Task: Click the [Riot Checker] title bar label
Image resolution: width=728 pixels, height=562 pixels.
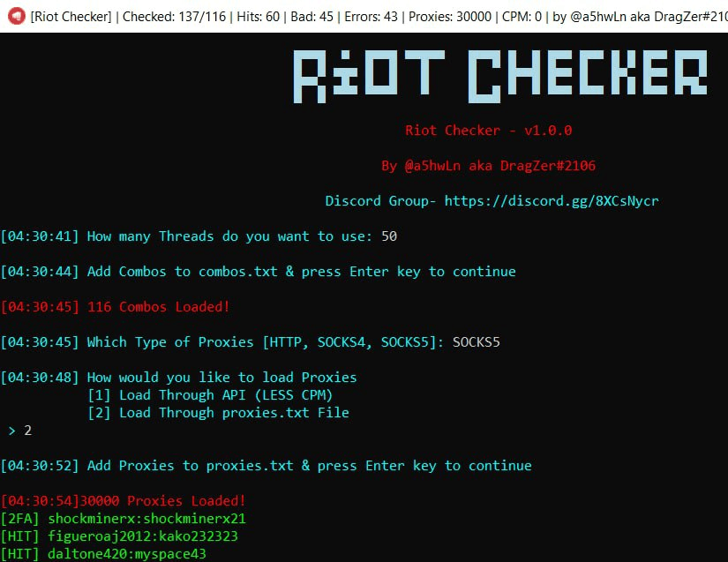Action: 71,16
